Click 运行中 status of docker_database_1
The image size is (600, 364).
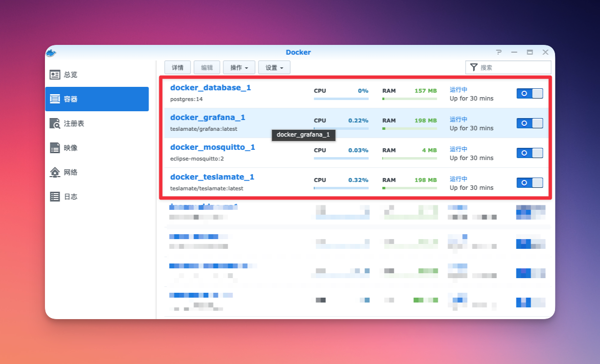[x=459, y=90]
